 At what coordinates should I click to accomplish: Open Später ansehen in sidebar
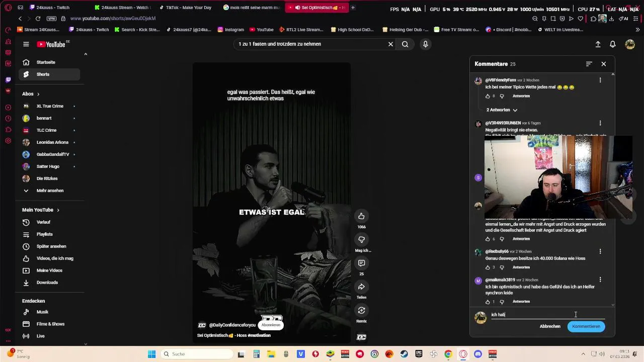tap(49, 246)
